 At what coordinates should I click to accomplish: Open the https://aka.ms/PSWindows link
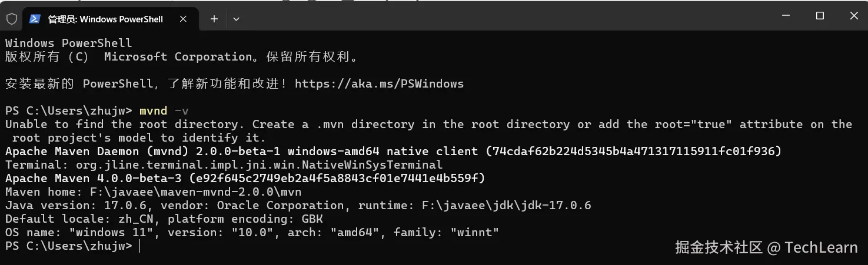pyautogui.click(x=379, y=84)
